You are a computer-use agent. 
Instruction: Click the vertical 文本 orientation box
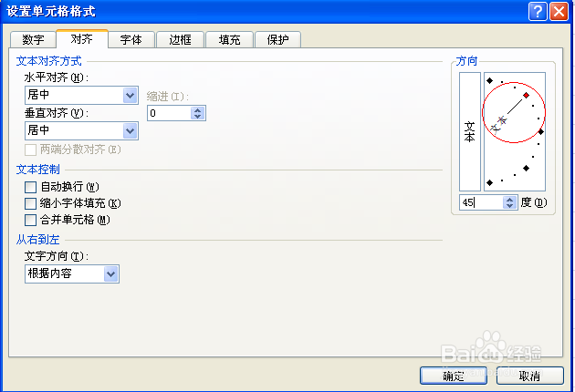click(x=470, y=131)
